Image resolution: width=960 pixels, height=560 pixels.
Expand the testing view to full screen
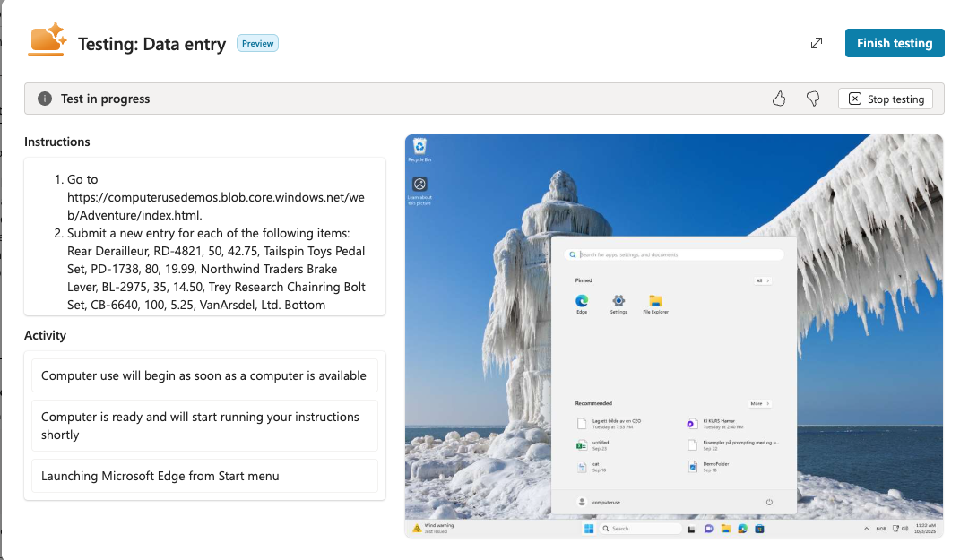[x=817, y=43]
